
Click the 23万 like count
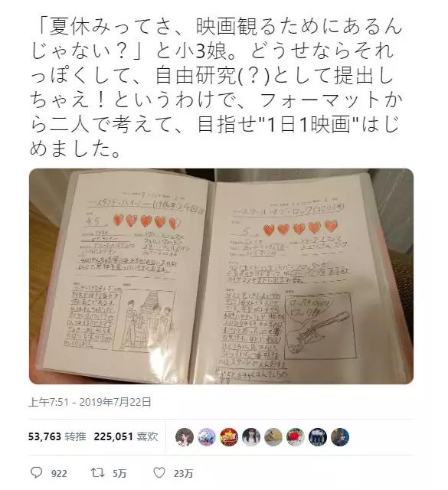(183, 474)
